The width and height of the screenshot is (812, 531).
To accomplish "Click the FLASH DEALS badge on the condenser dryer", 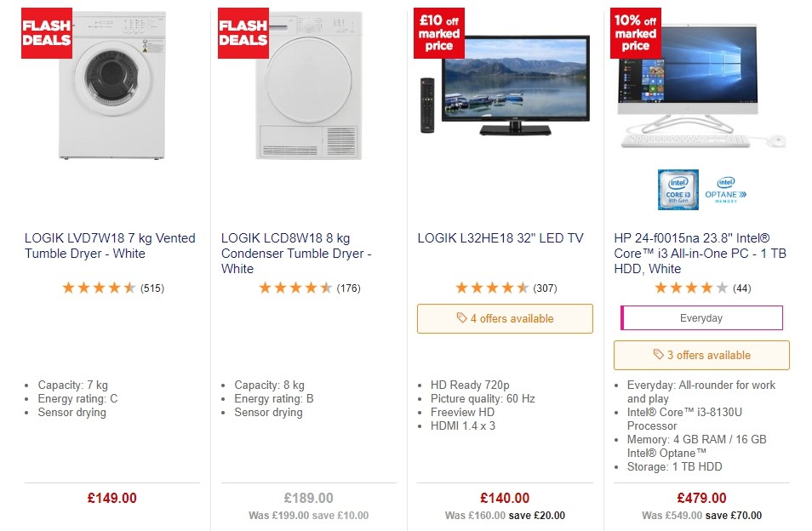I will click(x=243, y=32).
